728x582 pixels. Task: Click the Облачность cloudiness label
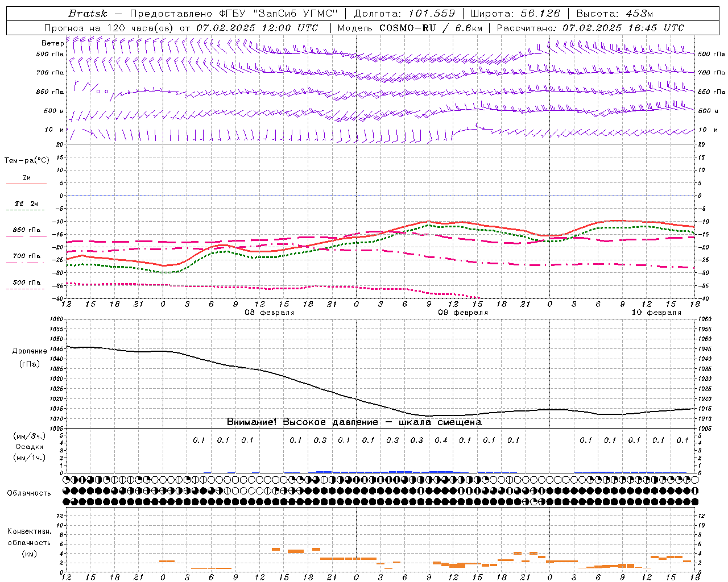click(29, 493)
